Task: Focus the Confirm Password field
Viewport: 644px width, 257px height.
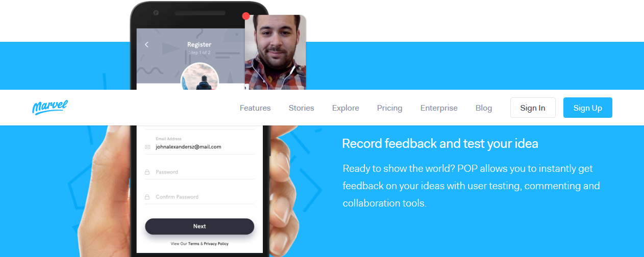Action: point(200,196)
